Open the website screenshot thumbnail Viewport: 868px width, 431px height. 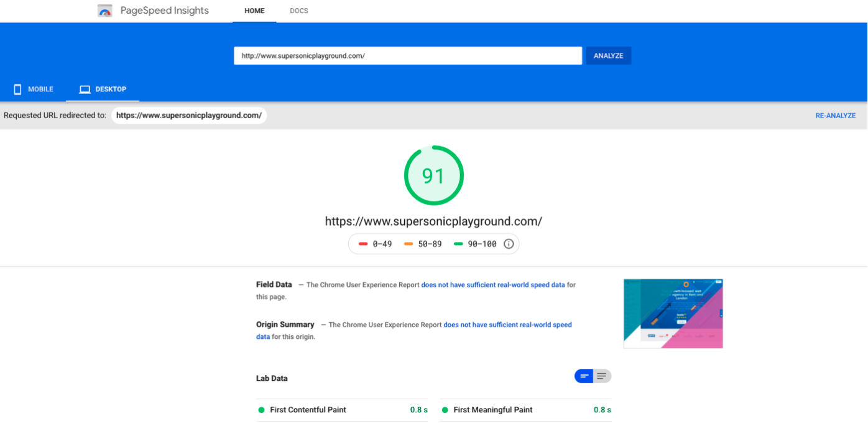673,313
